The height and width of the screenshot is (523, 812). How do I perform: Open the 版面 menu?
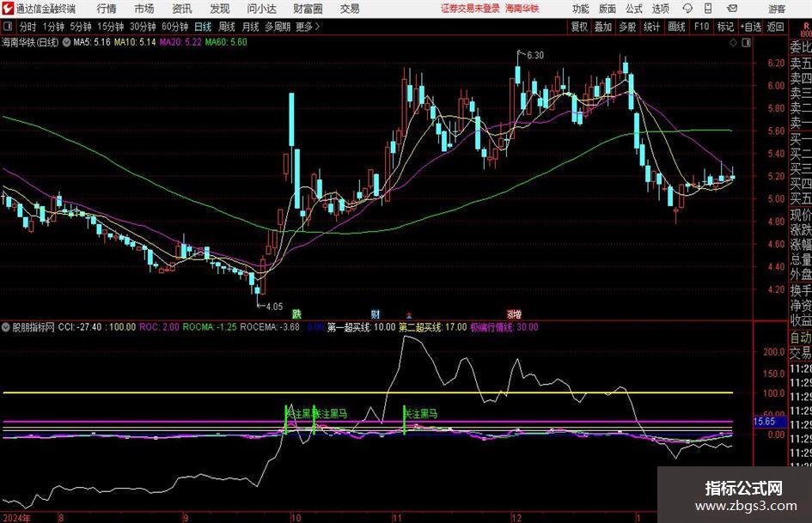pos(607,9)
